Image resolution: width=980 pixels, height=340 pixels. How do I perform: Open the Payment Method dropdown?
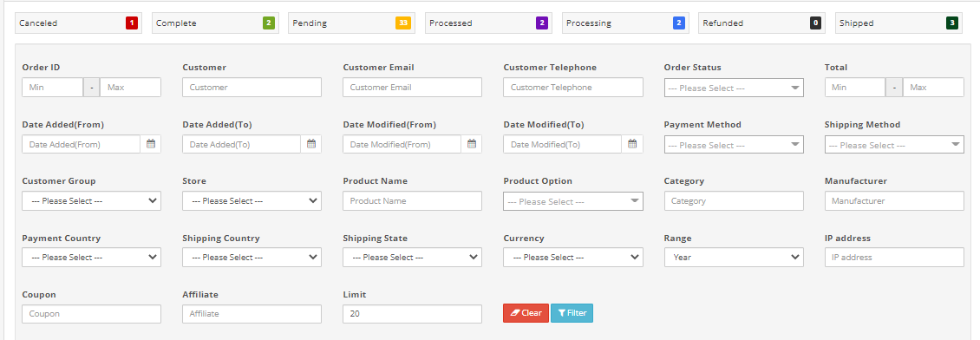[x=734, y=145]
